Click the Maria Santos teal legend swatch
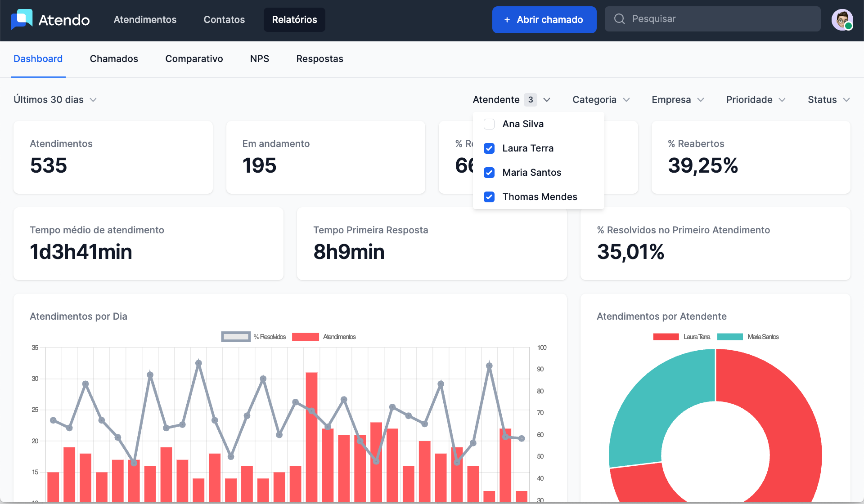Image resolution: width=864 pixels, height=504 pixels. click(x=730, y=337)
